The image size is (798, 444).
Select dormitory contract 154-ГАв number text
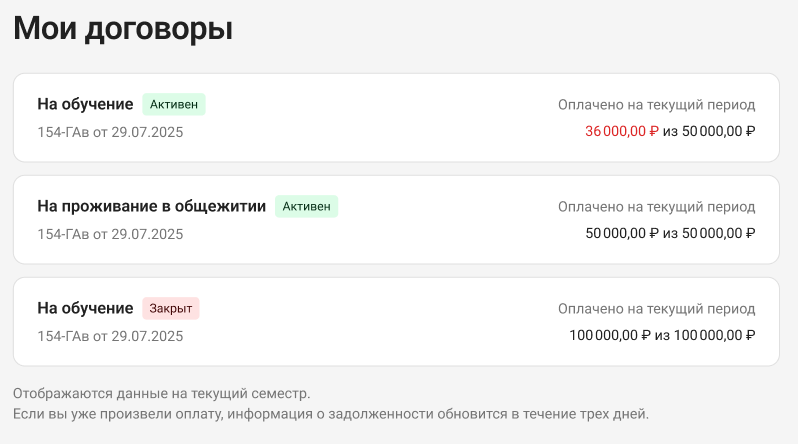[x=63, y=234]
